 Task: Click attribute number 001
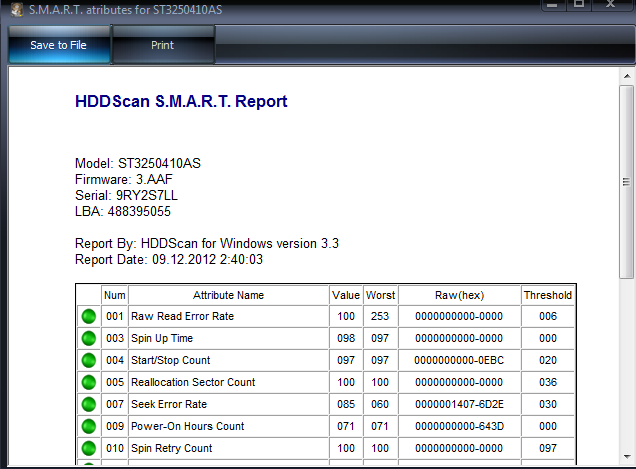(x=115, y=316)
